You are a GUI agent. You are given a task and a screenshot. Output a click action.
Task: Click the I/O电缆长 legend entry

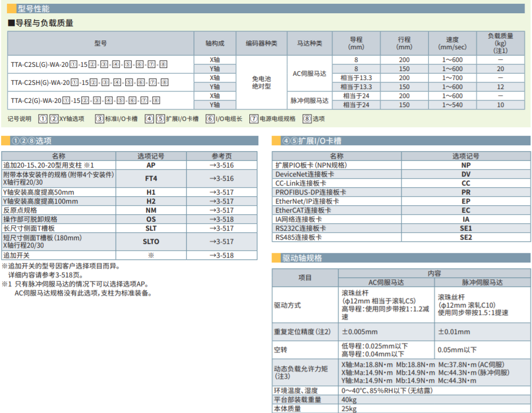point(229,119)
